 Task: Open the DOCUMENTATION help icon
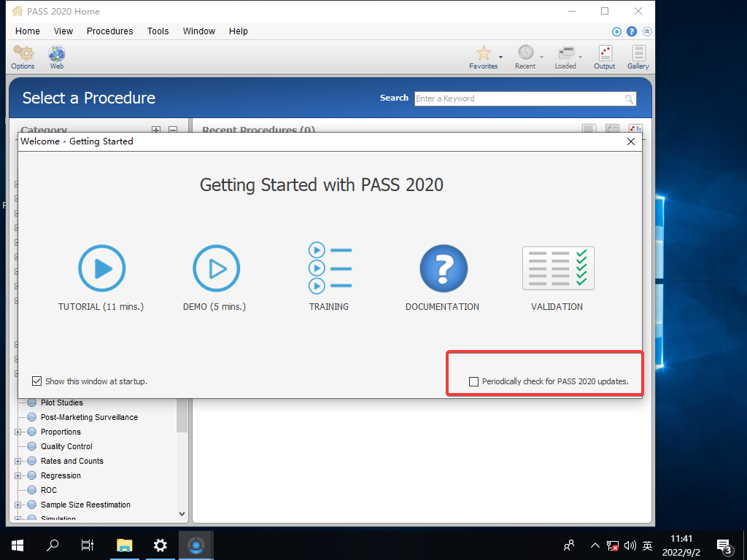click(444, 268)
